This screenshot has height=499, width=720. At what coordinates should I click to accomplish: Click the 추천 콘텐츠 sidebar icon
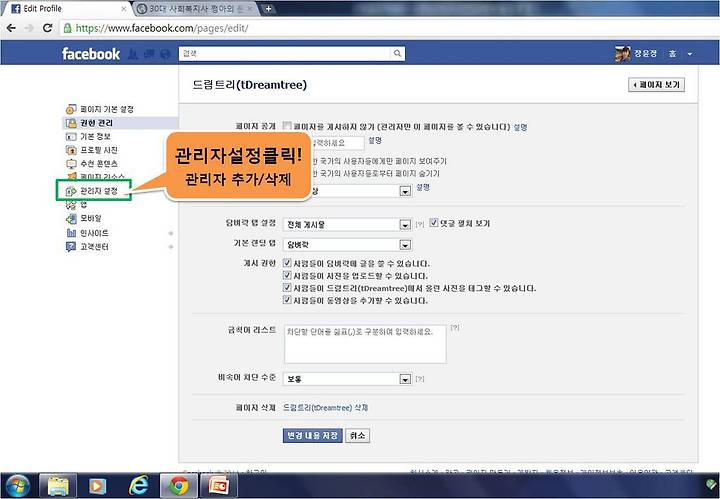71,163
